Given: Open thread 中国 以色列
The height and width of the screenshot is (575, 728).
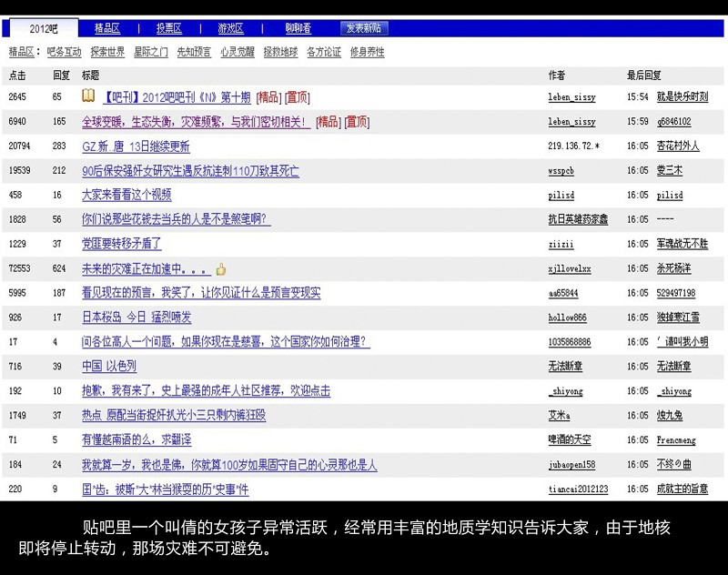Looking at the screenshot, I should click(x=109, y=366).
